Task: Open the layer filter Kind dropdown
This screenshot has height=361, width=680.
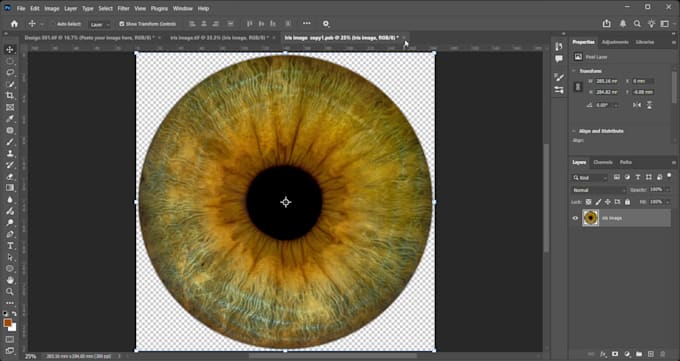Action: pos(590,177)
